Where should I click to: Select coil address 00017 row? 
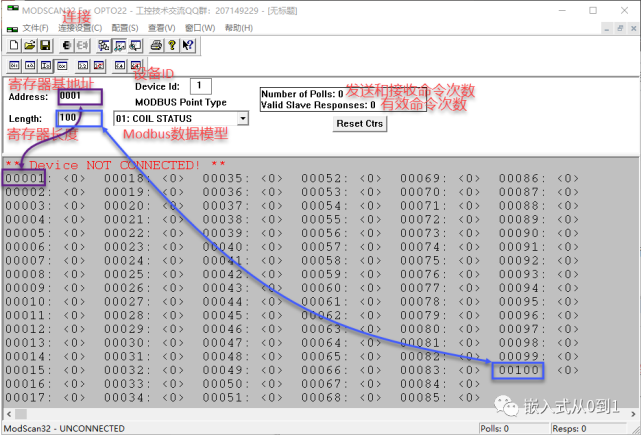tap(45, 397)
